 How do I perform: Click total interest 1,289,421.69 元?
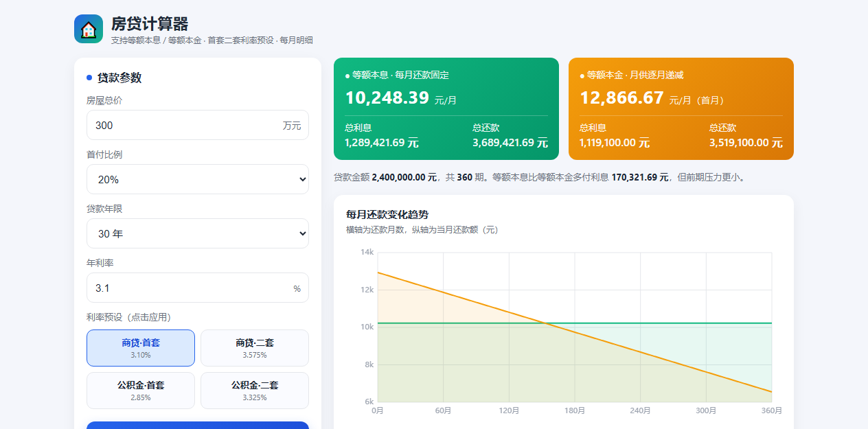tap(382, 143)
